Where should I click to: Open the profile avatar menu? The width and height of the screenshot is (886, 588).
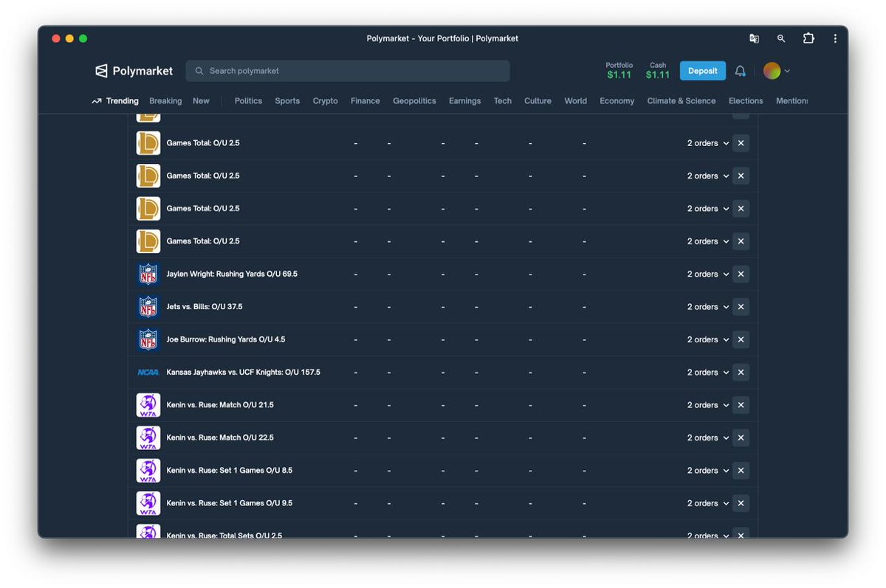tap(772, 71)
